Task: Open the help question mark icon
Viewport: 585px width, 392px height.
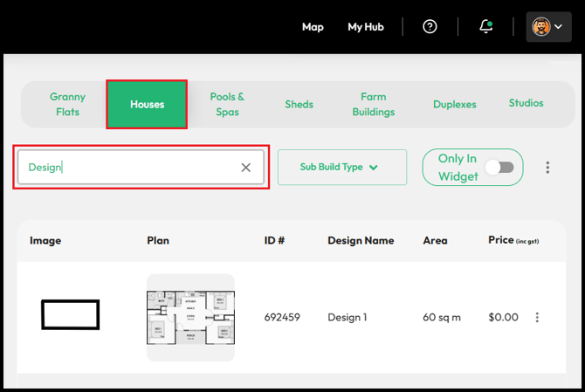Action: [430, 26]
